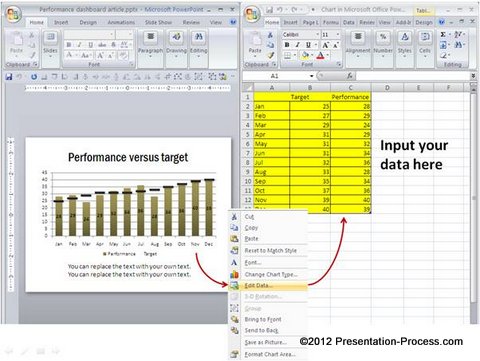The width and height of the screenshot is (480, 361).
Task: Click the Format Painter brush in the Excel clipboard group
Action: pos(271,55)
